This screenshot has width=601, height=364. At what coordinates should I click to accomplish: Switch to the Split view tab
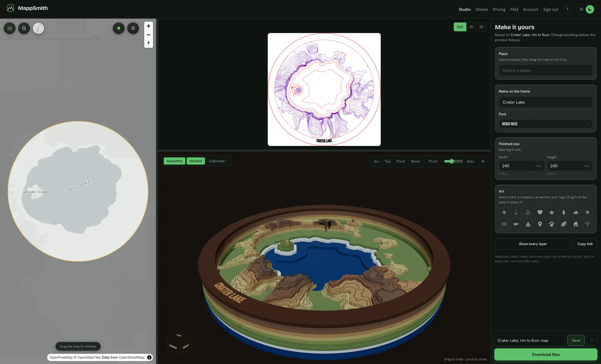coord(460,27)
